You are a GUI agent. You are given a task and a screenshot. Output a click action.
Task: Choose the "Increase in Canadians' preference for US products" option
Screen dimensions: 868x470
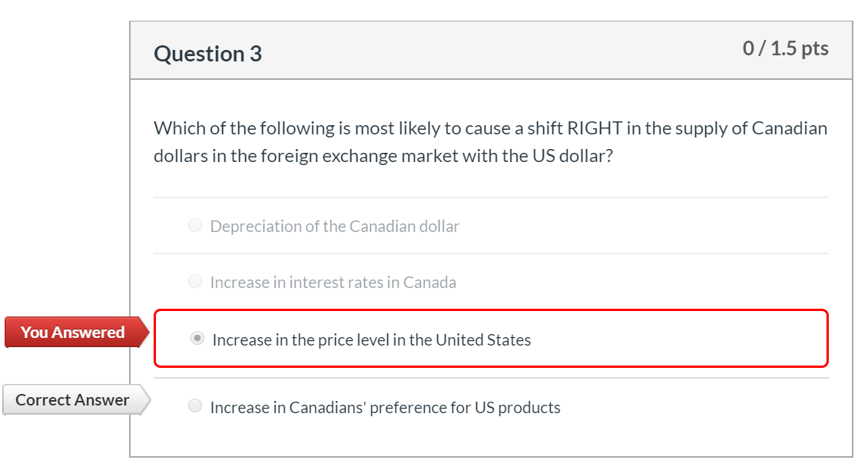pyautogui.click(x=195, y=406)
